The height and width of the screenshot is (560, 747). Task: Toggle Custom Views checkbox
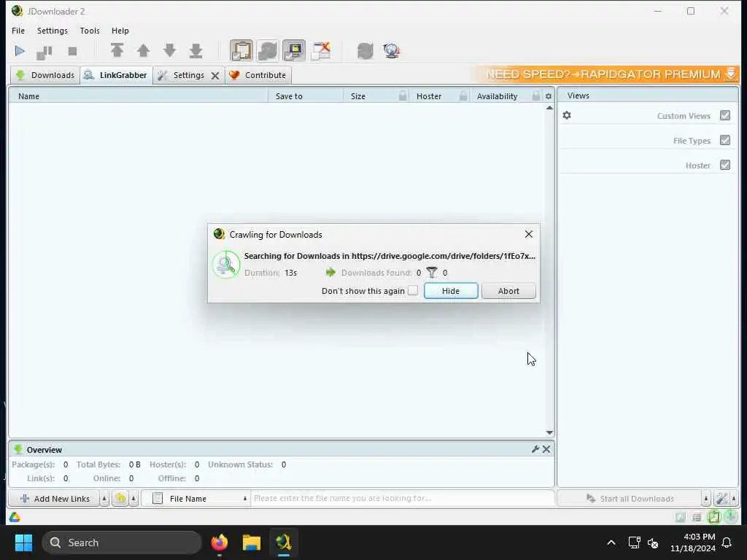coord(725,115)
